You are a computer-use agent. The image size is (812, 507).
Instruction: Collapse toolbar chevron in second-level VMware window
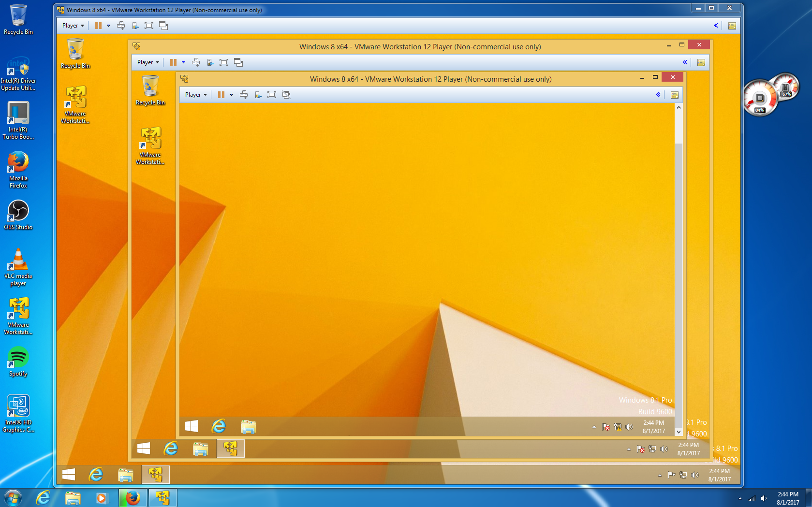point(685,62)
